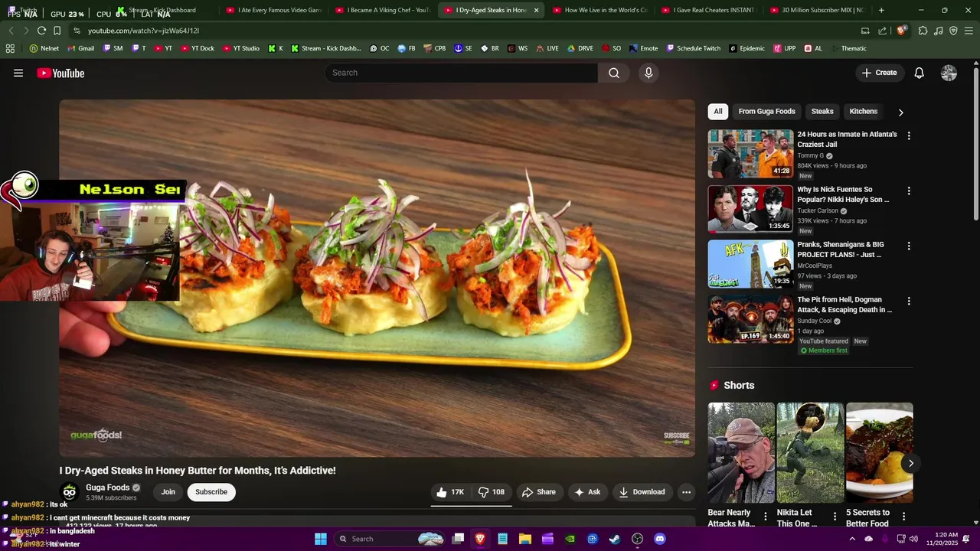Bookmark this page with the bookmark icon
980x551 pixels.
click(57, 31)
